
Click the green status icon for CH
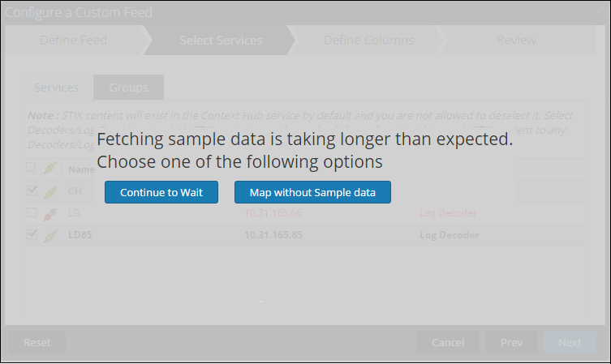pyautogui.click(x=50, y=191)
